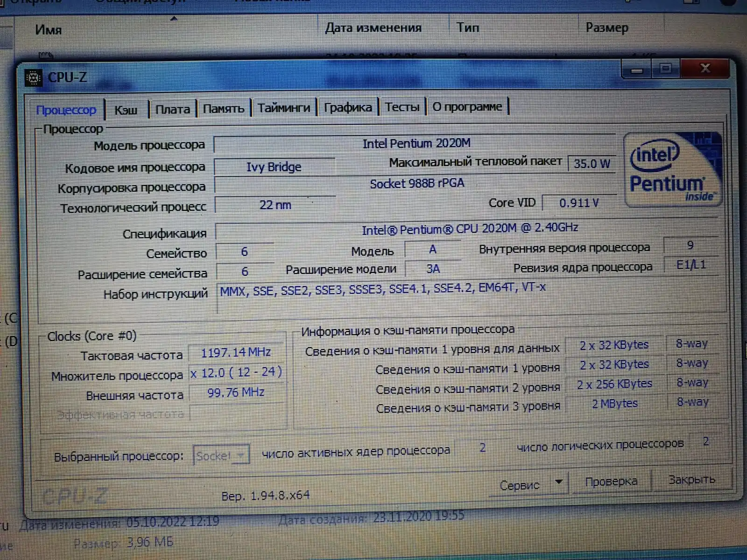Viewport: 747px width, 560px height.
Task: Click the 22 nm technology field
Action: click(x=275, y=205)
